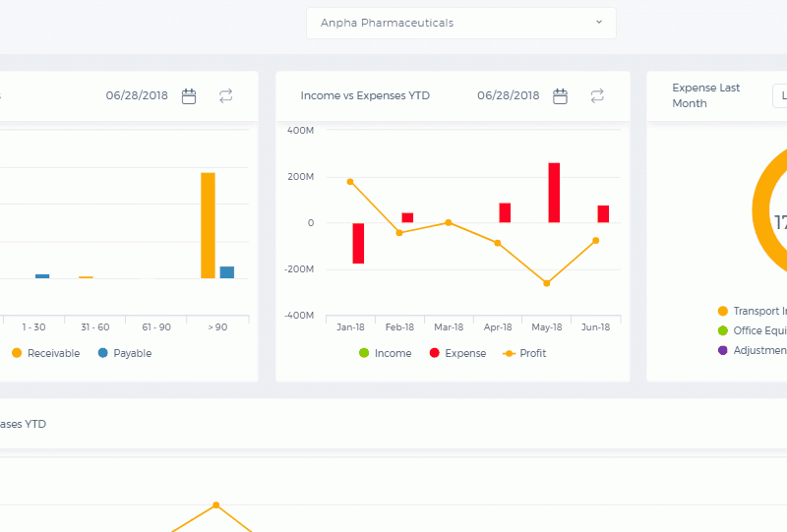Click the Expense Last Month title
The height and width of the screenshot is (532, 787).
[705, 95]
